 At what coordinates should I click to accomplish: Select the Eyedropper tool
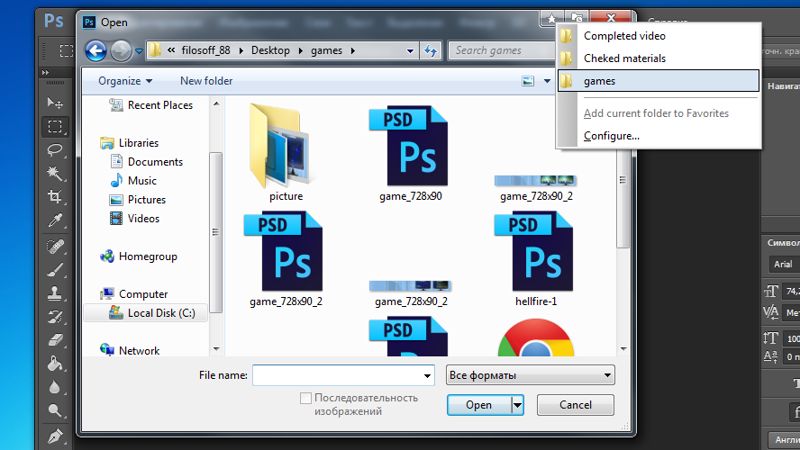point(55,220)
